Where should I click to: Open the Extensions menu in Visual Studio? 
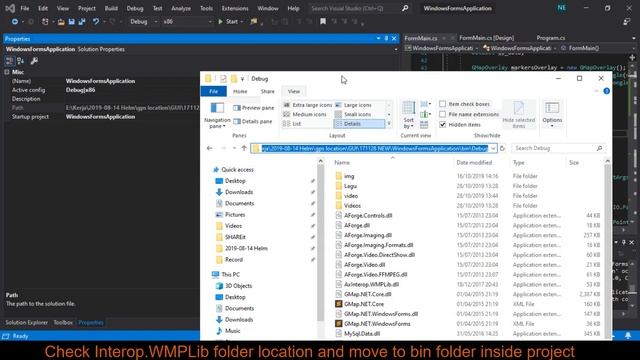235,8
